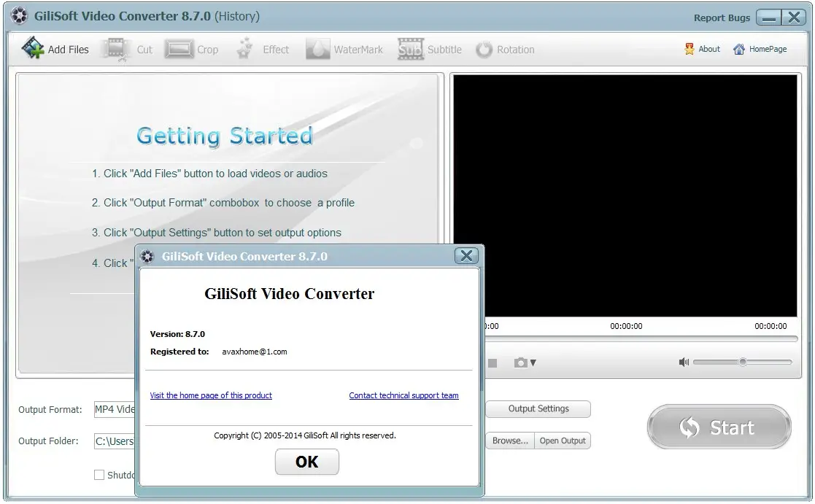The height and width of the screenshot is (504, 815).
Task: Click the 'Output Format:' label
Action: point(50,409)
